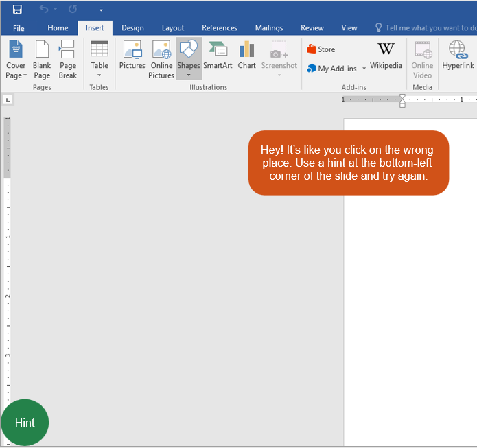The width and height of the screenshot is (477, 448).
Task: Expand the Shapes dropdown
Action: (x=189, y=74)
